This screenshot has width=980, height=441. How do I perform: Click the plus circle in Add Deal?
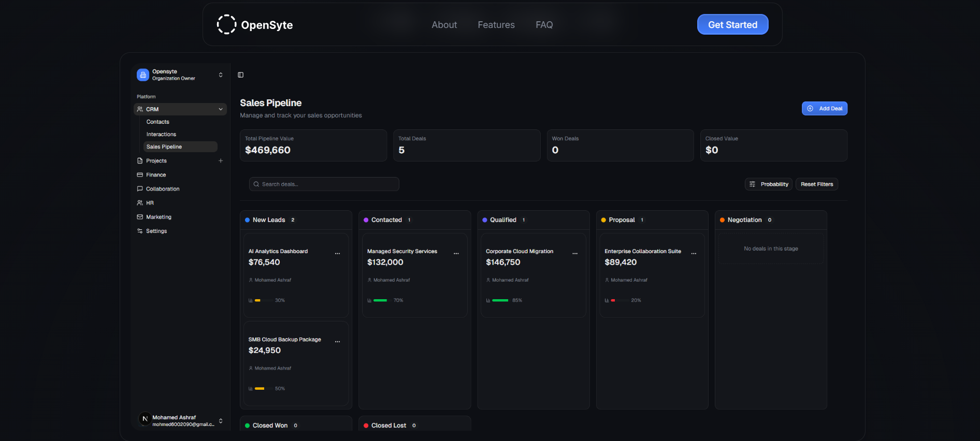pyautogui.click(x=810, y=109)
